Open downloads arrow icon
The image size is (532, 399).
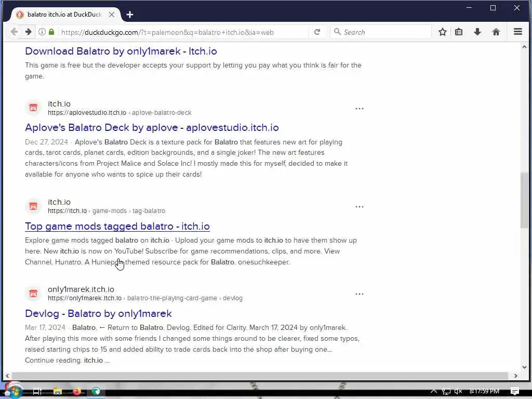[477, 32]
